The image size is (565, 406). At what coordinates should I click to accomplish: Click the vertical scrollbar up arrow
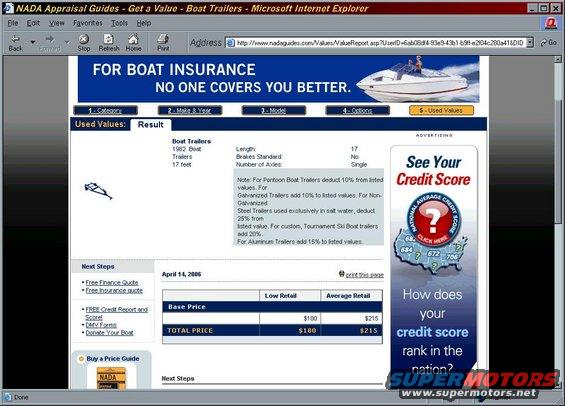(558, 59)
